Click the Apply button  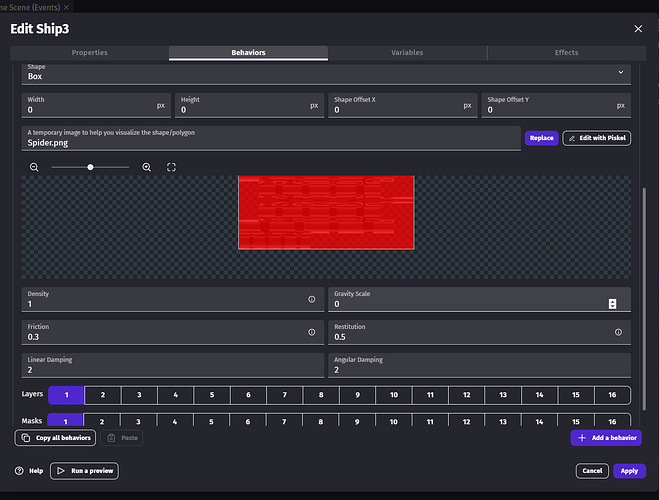(x=629, y=471)
